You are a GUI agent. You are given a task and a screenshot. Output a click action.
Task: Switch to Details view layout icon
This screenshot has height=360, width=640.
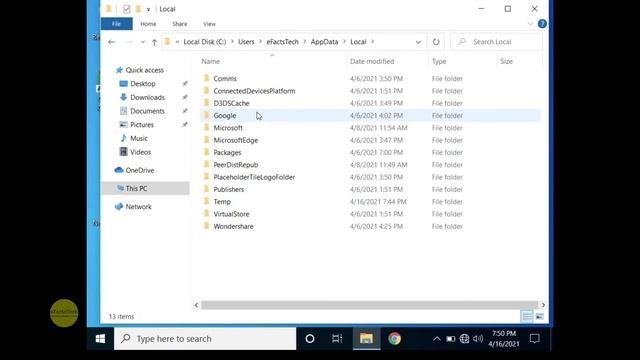[527, 316]
